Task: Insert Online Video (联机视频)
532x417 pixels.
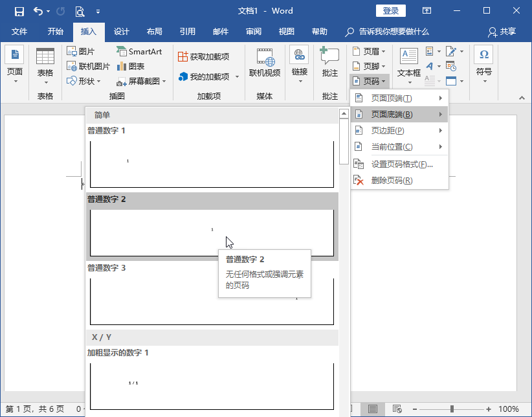Action: pos(265,63)
